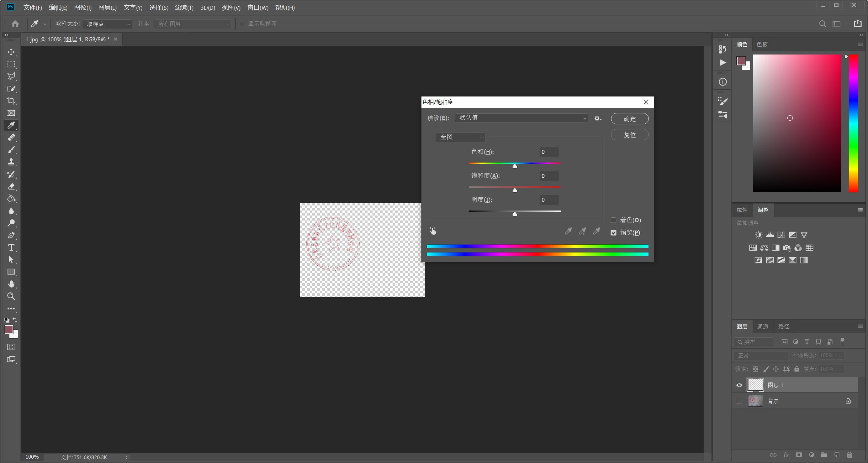
Task: Switch to the 色板 tab
Action: [x=762, y=44]
